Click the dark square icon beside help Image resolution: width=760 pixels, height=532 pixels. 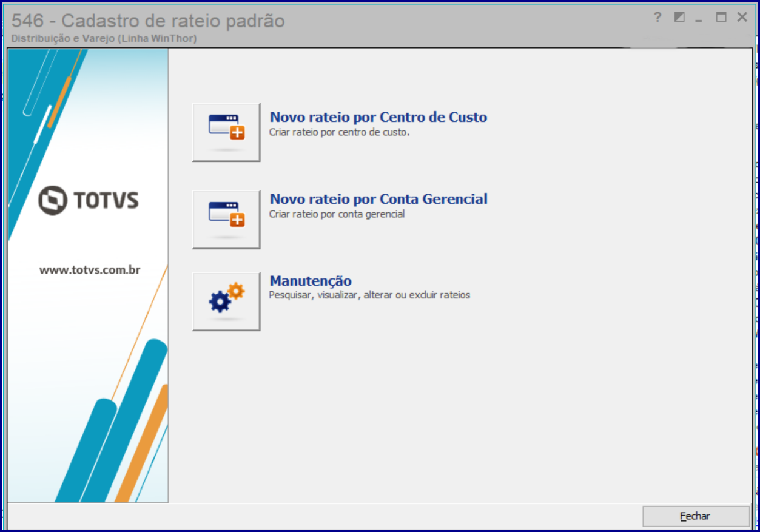pyautogui.click(x=679, y=18)
